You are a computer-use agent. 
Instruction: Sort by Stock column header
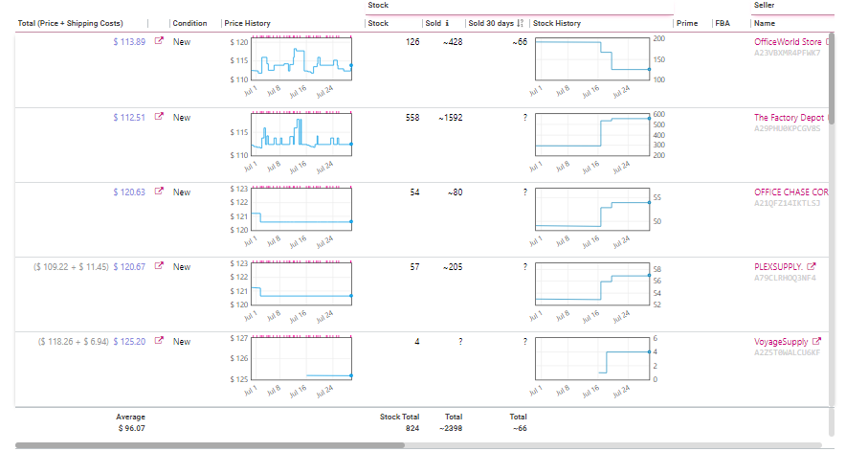(x=378, y=23)
